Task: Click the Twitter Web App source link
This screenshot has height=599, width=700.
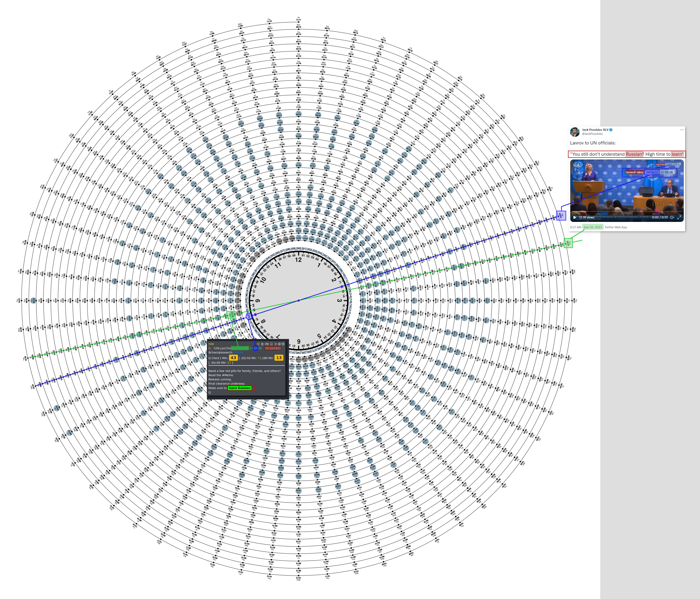Action: 616,227
